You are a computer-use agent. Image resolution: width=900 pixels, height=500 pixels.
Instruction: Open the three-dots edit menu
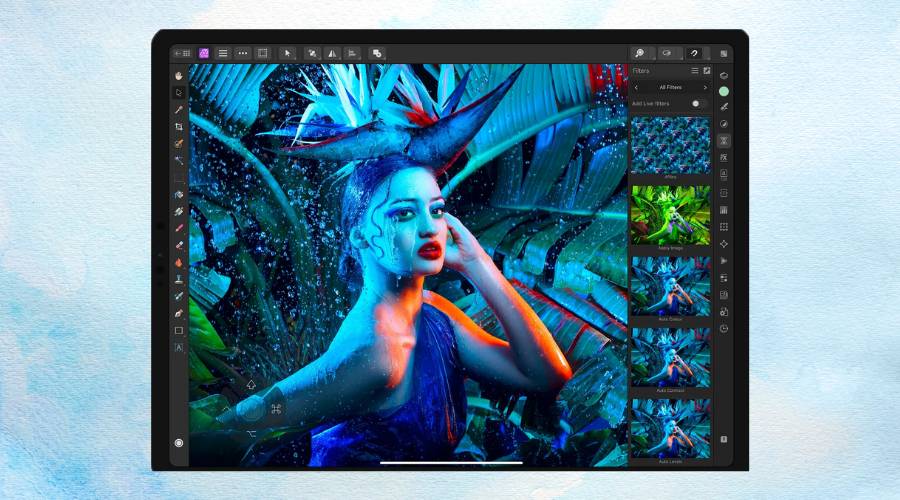243,53
